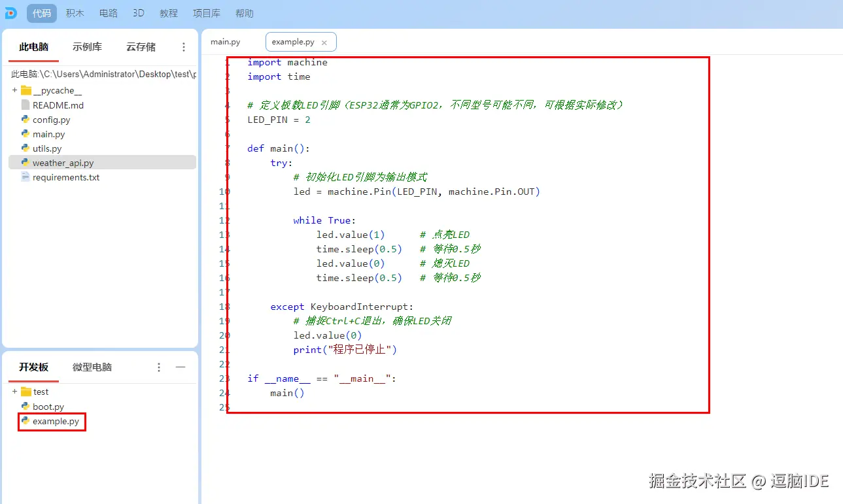Open the file panel more-options menu
843x504 pixels.
(x=184, y=47)
